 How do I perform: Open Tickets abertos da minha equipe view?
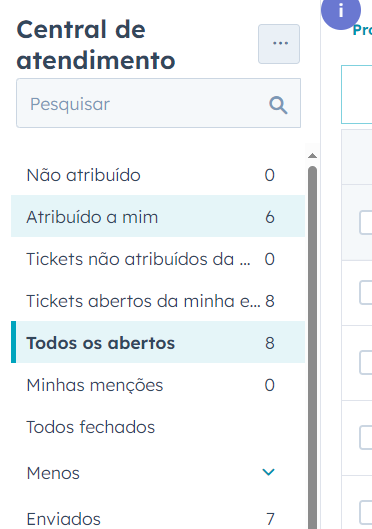(x=158, y=301)
